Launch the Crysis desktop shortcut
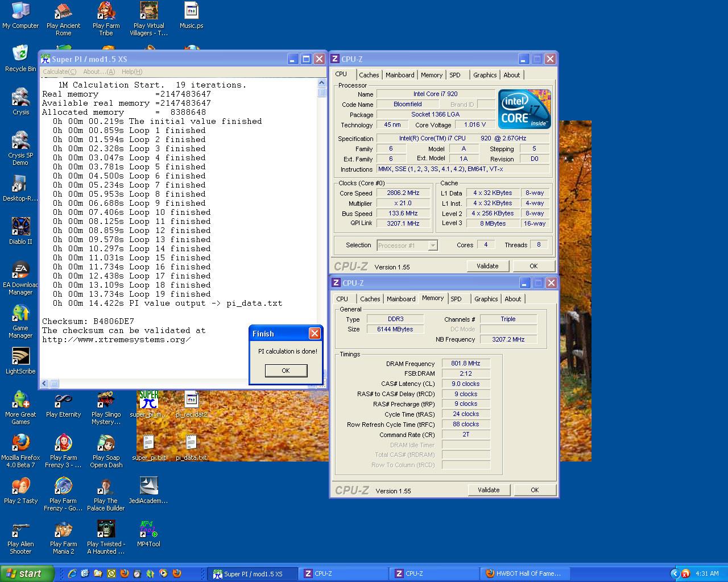The height and width of the screenshot is (582, 728). pyautogui.click(x=20, y=102)
